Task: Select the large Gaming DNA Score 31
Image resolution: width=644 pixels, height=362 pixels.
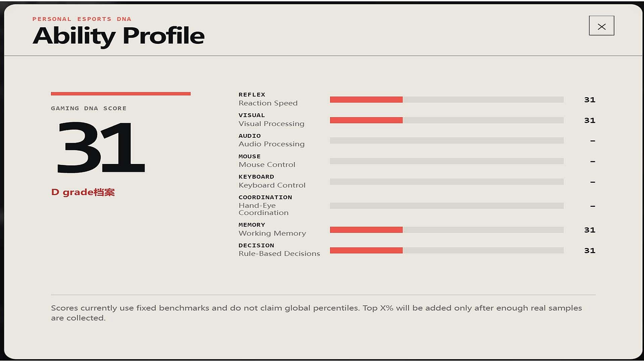Action: pos(101,147)
